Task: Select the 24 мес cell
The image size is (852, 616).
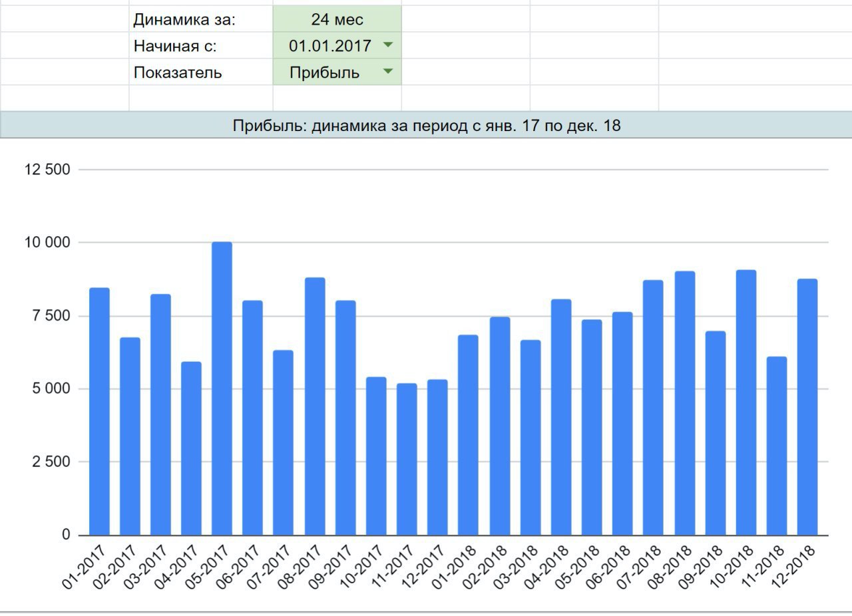Action: [337, 19]
